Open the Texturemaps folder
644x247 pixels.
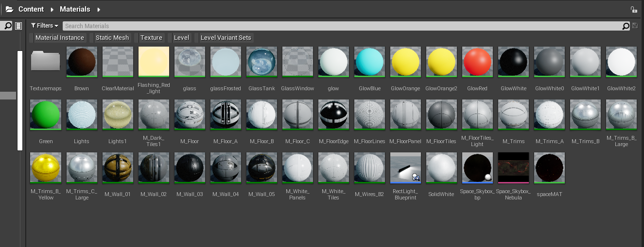pos(45,62)
